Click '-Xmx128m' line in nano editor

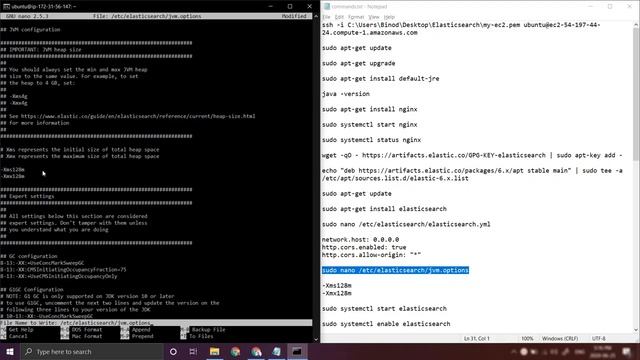click(x=13, y=176)
